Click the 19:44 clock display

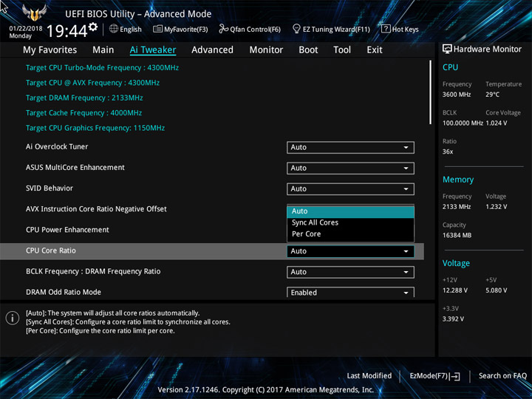pos(66,31)
